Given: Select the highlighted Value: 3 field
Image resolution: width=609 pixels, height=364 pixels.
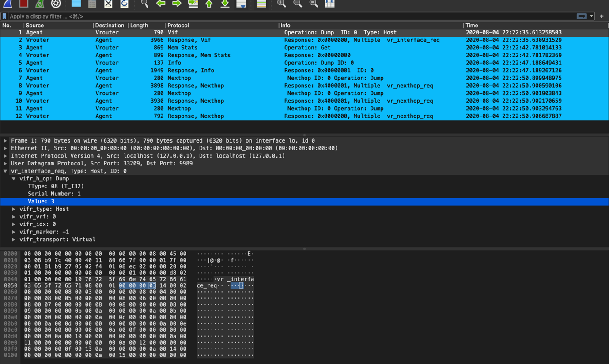Looking at the screenshot, I should pos(304,202).
